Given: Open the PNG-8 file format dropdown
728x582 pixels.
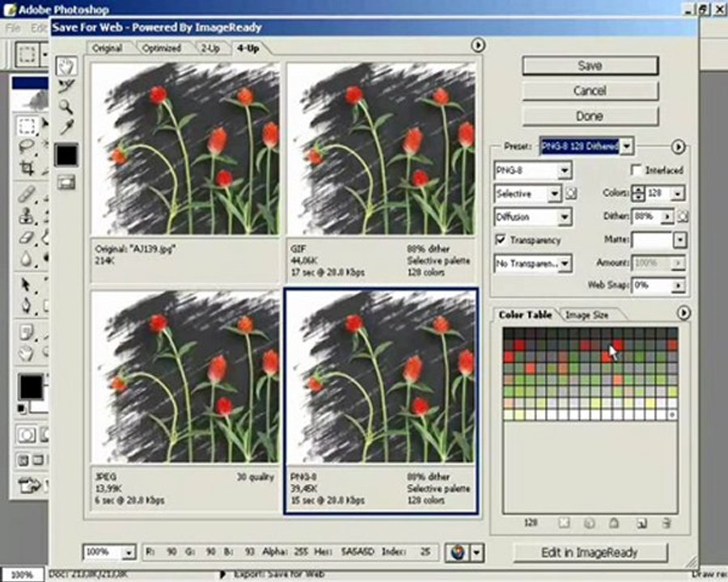Looking at the screenshot, I should point(532,171).
